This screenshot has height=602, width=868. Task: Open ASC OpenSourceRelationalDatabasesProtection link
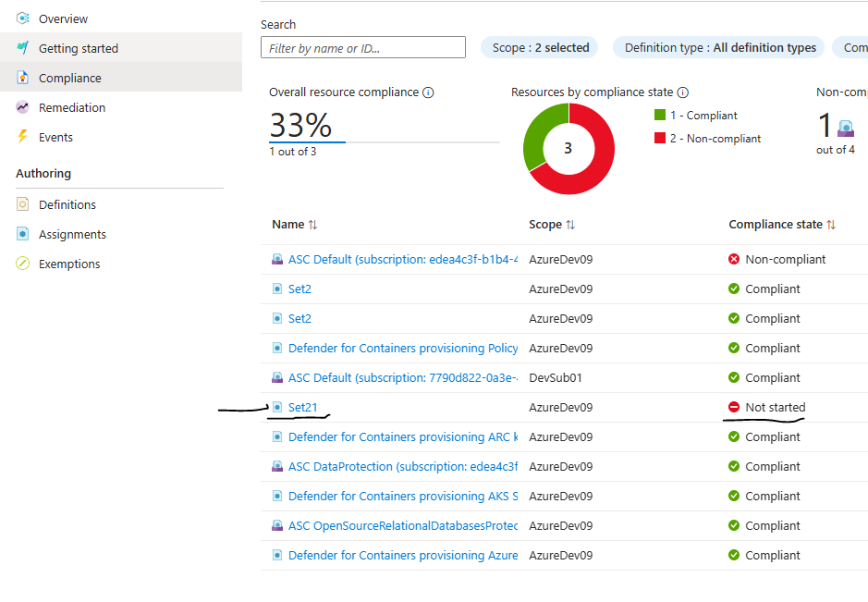click(x=403, y=525)
